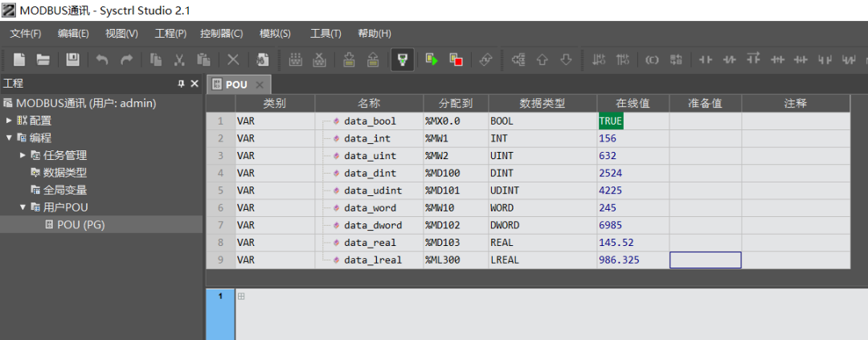
Task: Open the 帮助(H) menu
Action: [375, 34]
